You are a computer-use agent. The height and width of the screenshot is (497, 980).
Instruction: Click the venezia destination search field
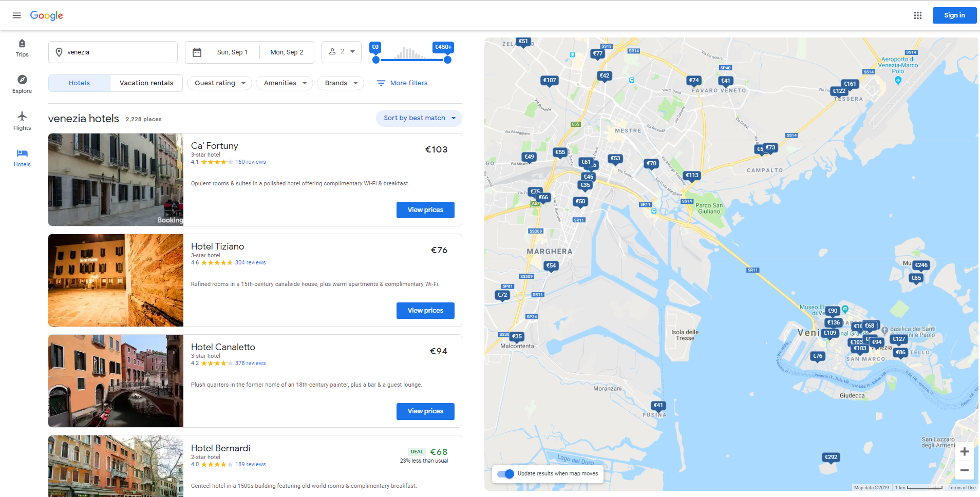[113, 52]
